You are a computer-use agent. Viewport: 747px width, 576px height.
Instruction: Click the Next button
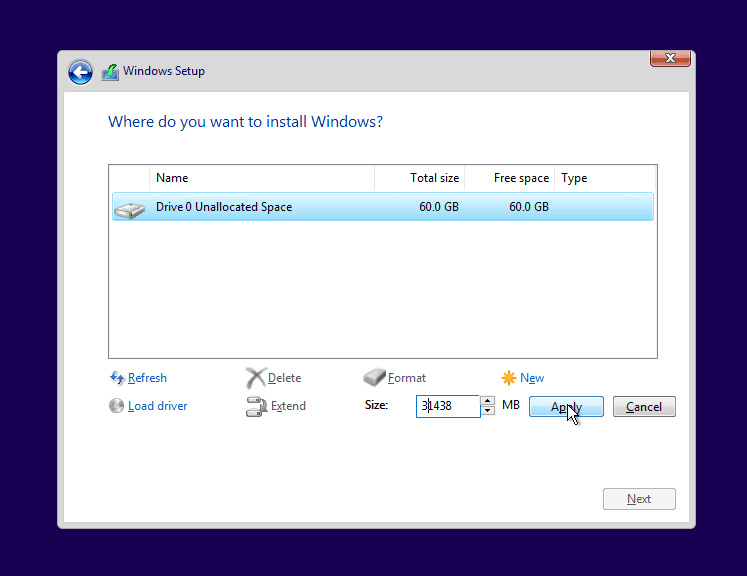point(639,499)
